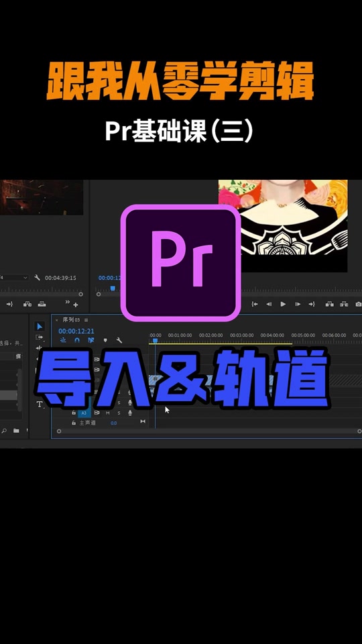
Task: Select the Track Select Forward tool
Action: [40, 337]
